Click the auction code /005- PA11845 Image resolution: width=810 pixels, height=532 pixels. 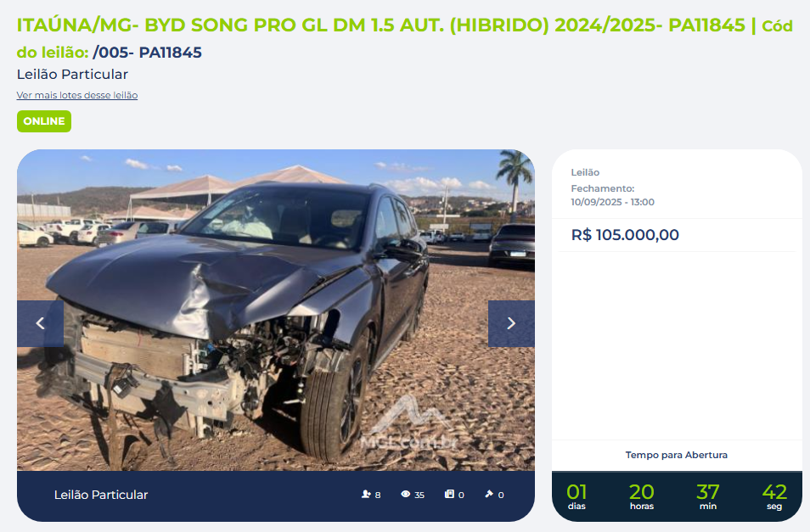coord(147,52)
